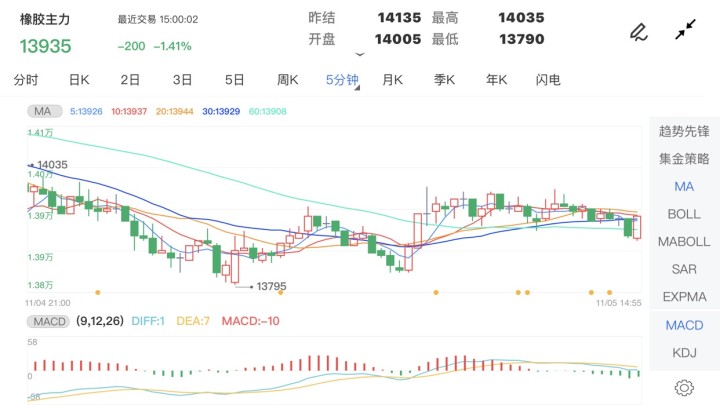Screen dimensions: 720x405
Task: Click the MACD indicator pill label
Action: coord(49,321)
